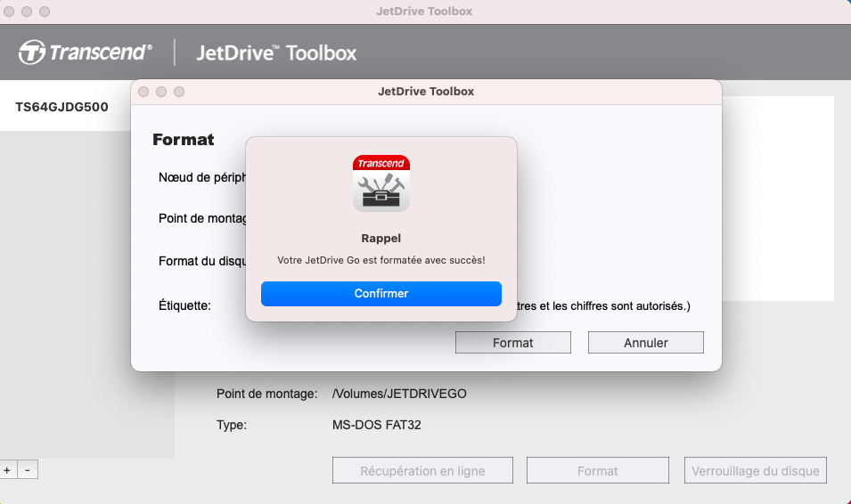Close the main JetDrive Toolbox window
Viewport: 851px width, 504px height.
[9, 12]
